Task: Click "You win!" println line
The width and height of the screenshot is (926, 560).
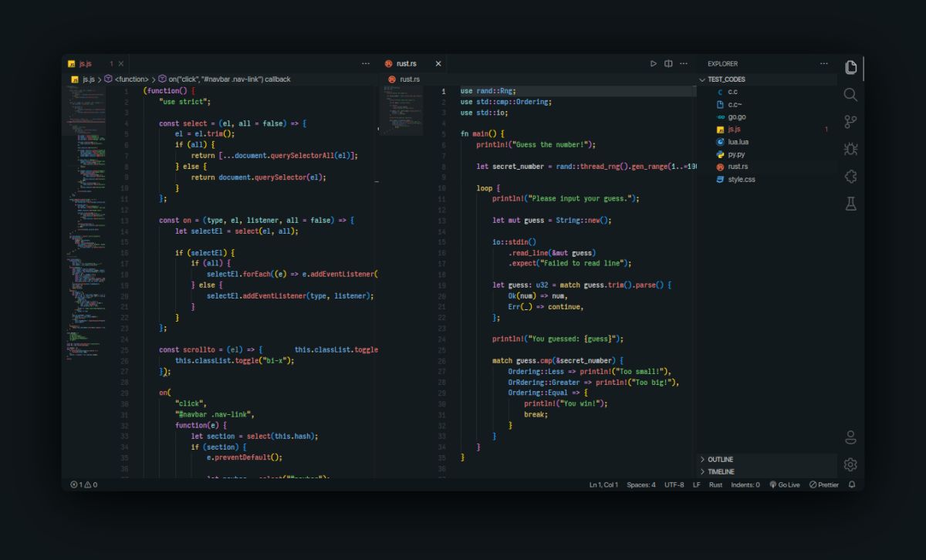Action: pyautogui.click(x=566, y=403)
